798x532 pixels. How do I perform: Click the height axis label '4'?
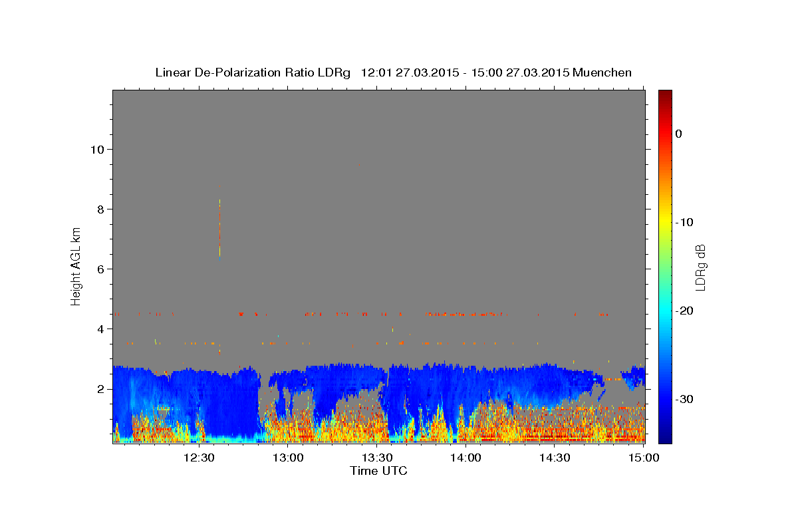(100, 329)
